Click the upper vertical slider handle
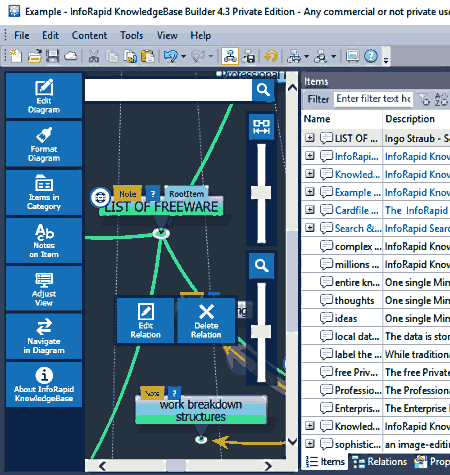Viewport: 450px width, 475px height. pos(261,193)
